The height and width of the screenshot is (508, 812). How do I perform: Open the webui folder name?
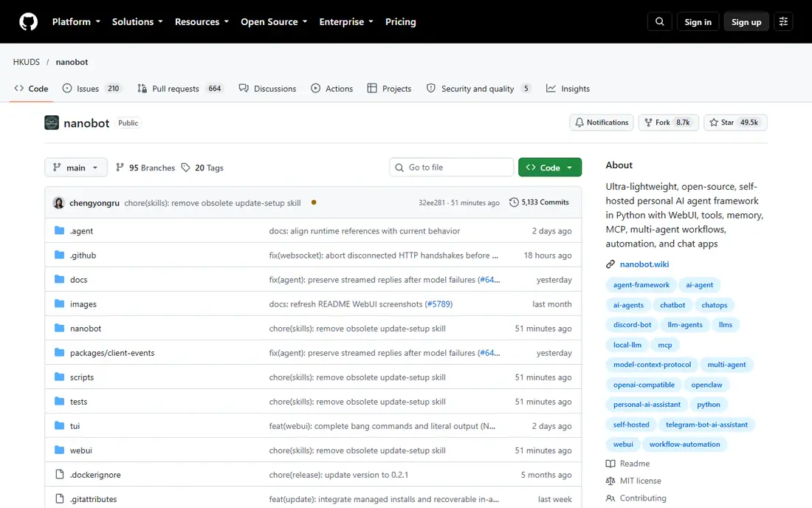click(81, 450)
